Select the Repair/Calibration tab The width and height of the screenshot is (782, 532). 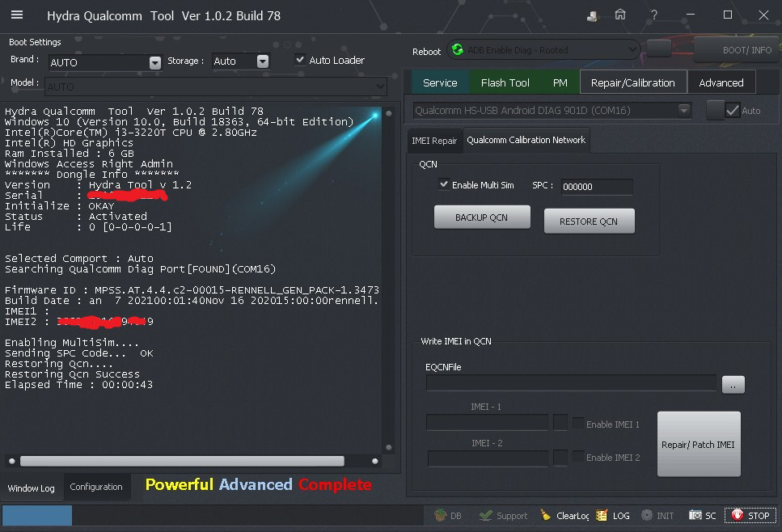[633, 82]
